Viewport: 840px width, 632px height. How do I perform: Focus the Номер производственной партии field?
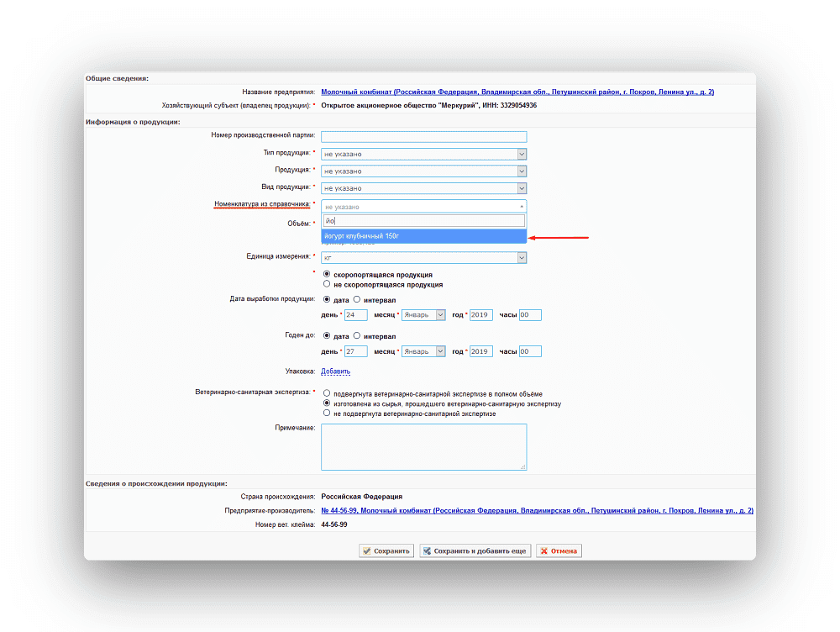click(423, 137)
